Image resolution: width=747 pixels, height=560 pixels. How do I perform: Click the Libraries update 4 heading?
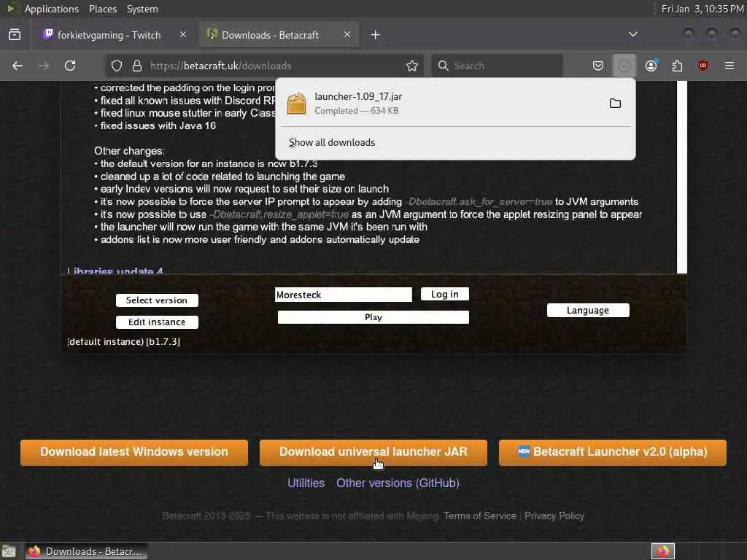coord(115,271)
